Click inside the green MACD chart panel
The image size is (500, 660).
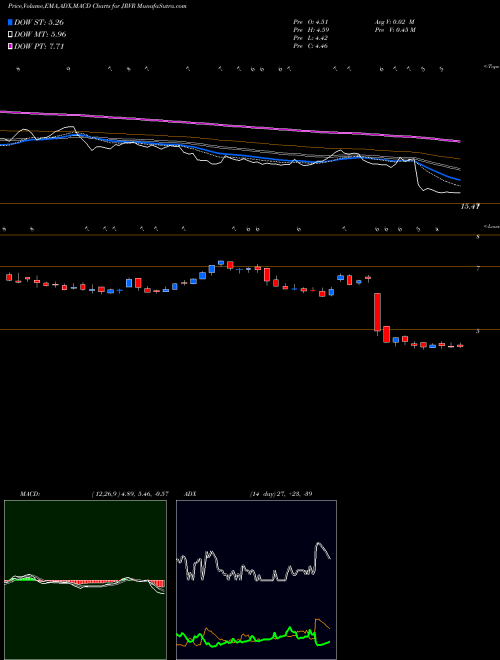(x=85, y=580)
